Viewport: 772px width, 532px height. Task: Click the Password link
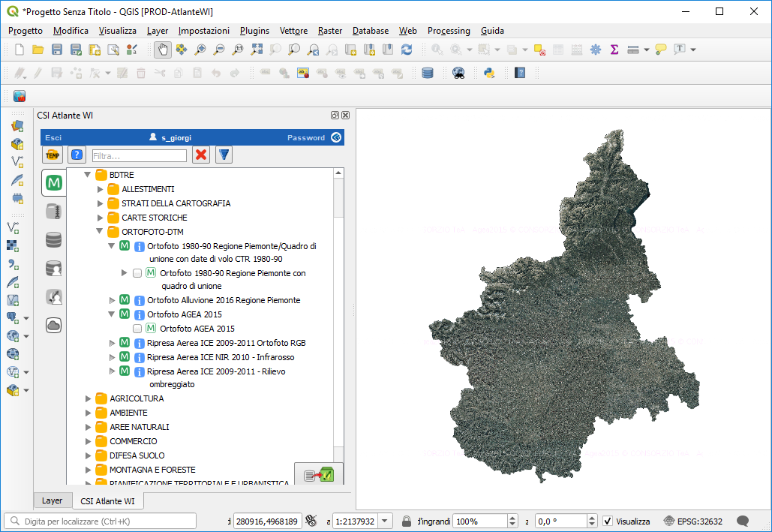pyautogui.click(x=306, y=138)
